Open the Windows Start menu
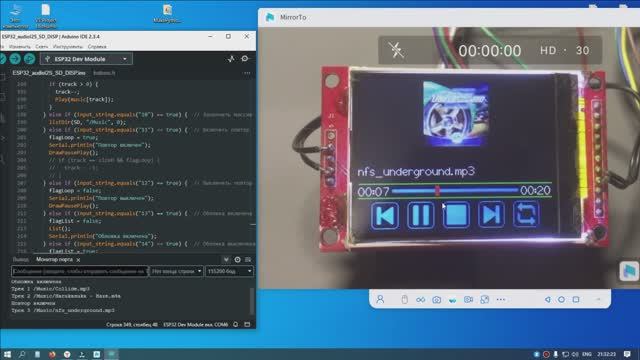The height and width of the screenshot is (360, 640). (x=7, y=354)
